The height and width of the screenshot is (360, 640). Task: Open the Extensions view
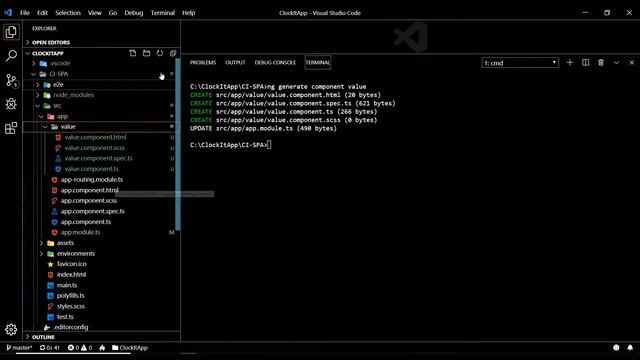11,128
